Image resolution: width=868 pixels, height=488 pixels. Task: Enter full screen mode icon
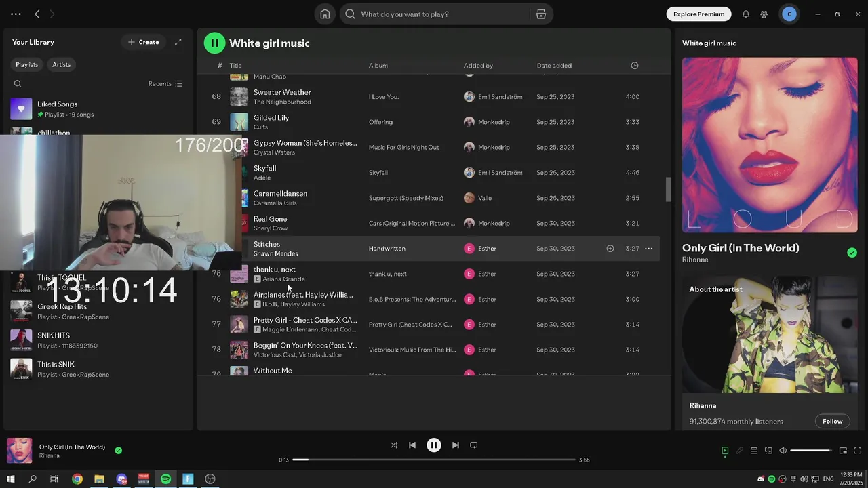857,451
